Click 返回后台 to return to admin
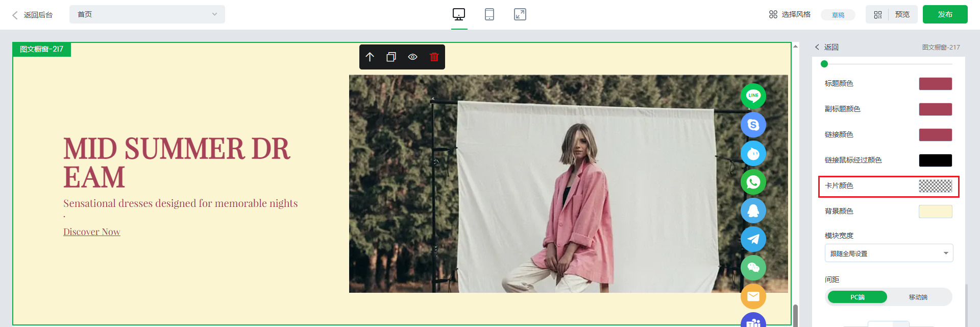Viewport: 980px width, 327px height. pyautogui.click(x=33, y=15)
